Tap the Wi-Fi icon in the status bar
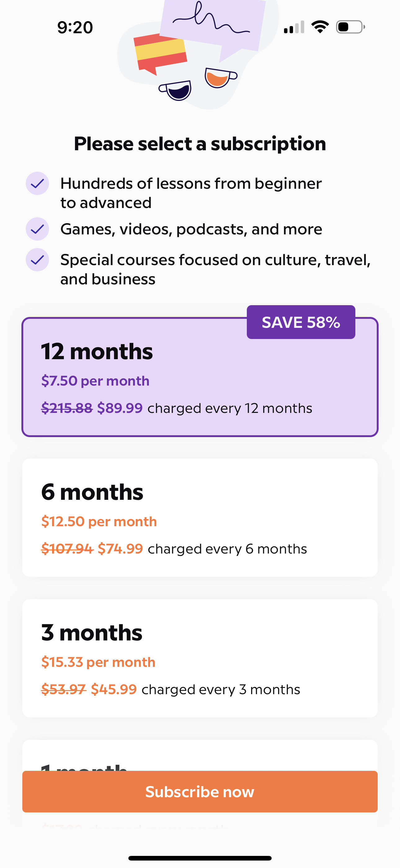 (x=320, y=26)
